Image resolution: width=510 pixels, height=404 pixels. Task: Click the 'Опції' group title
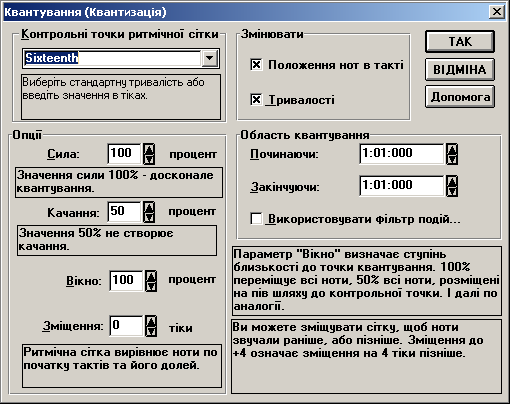[x=27, y=135]
